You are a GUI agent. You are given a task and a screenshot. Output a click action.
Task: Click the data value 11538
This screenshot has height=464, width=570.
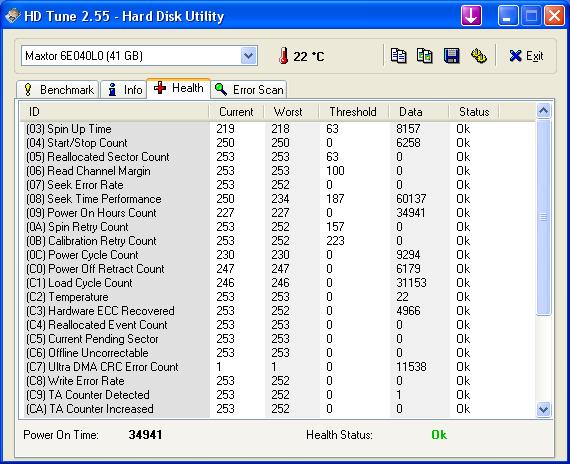point(411,367)
